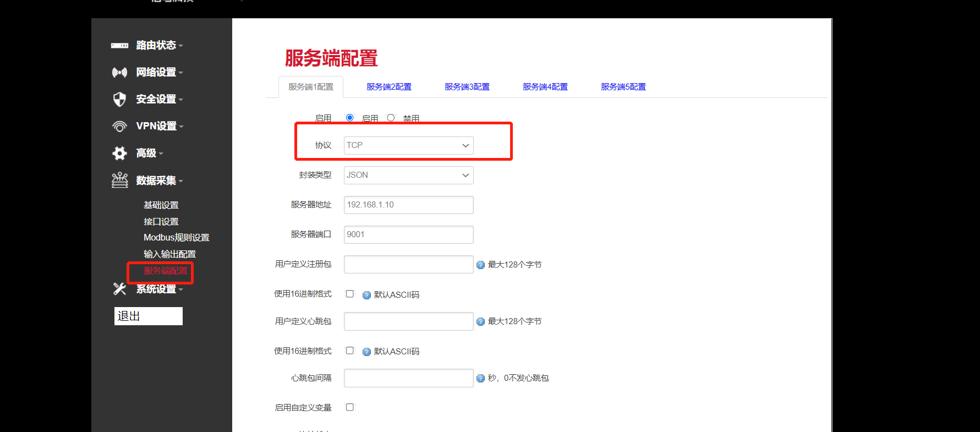
Task: Switch to the 服务端5配置 tab
Action: pos(623,87)
